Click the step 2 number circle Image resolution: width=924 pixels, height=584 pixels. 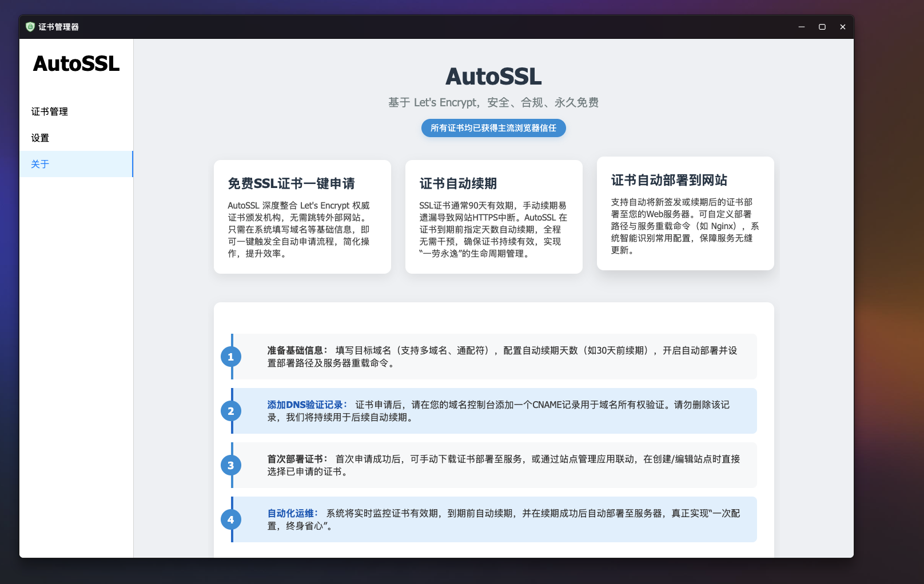(231, 411)
